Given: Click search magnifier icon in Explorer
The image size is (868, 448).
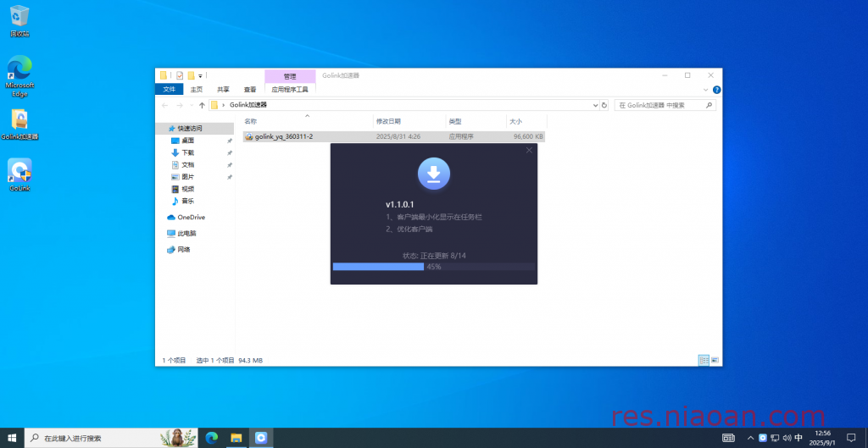Looking at the screenshot, I should point(709,105).
